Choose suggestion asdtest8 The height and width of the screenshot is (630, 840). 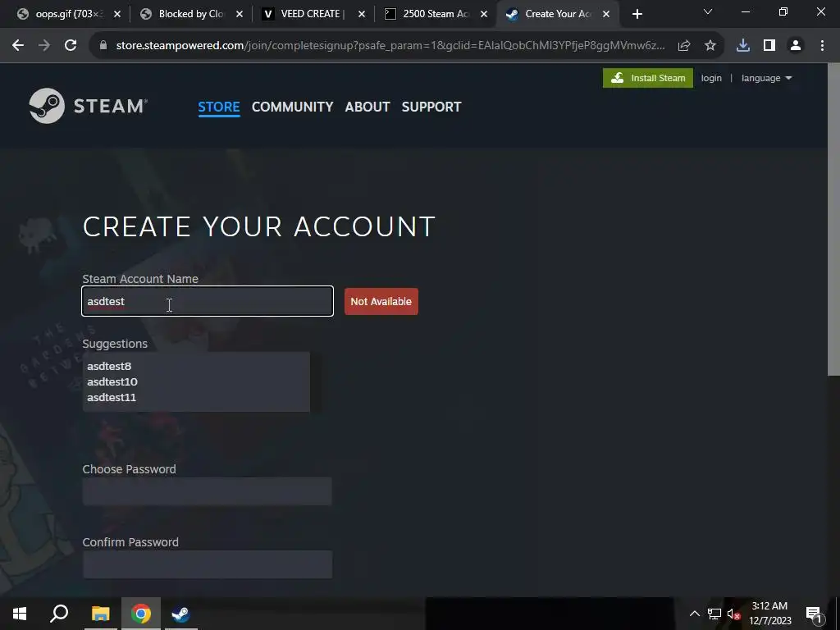[x=109, y=366]
